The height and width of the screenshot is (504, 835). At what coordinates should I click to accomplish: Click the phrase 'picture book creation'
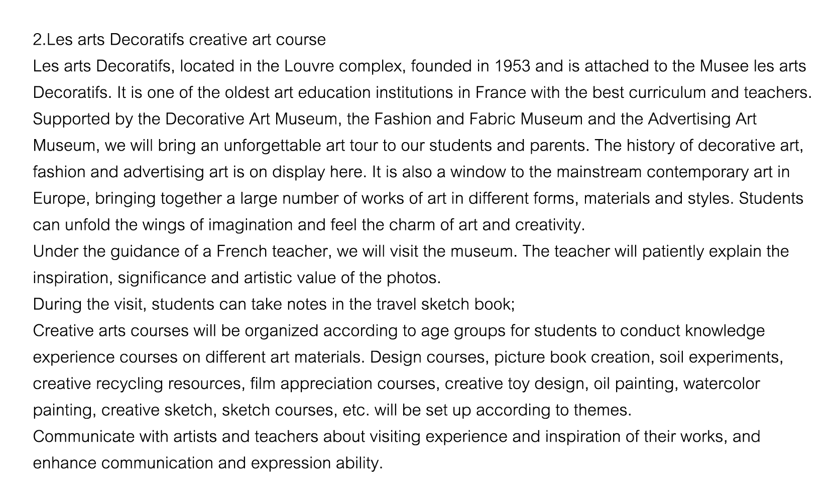coord(572,357)
